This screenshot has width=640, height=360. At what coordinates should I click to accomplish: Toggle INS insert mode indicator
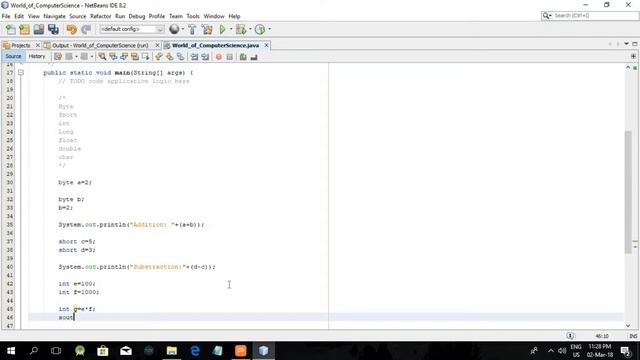click(x=633, y=336)
